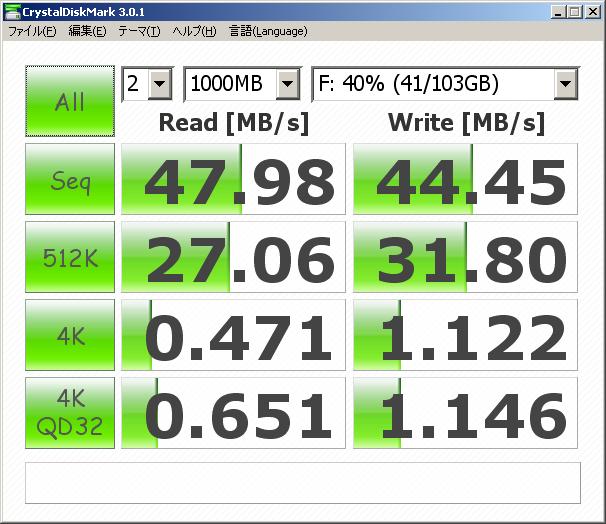The width and height of the screenshot is (606, 524).
Task: Open the test count dropdown showing 2
Action: point(147,84)
